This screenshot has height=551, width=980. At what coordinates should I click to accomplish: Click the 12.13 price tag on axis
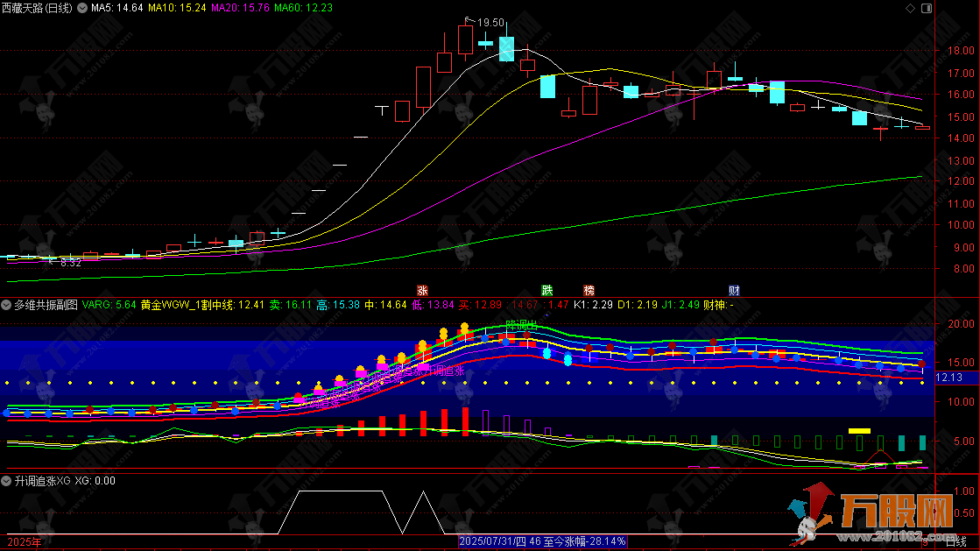click(x=950, y=377)
